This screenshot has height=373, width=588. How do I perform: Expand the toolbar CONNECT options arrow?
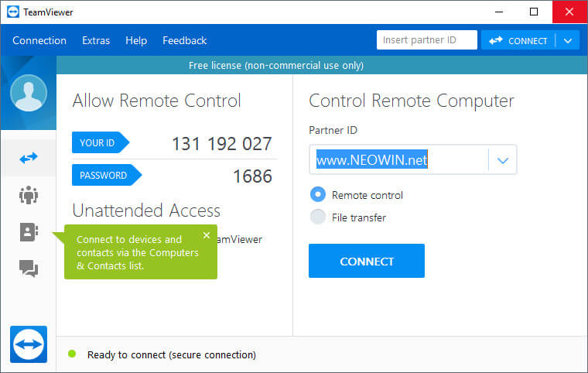pos(568,40)
